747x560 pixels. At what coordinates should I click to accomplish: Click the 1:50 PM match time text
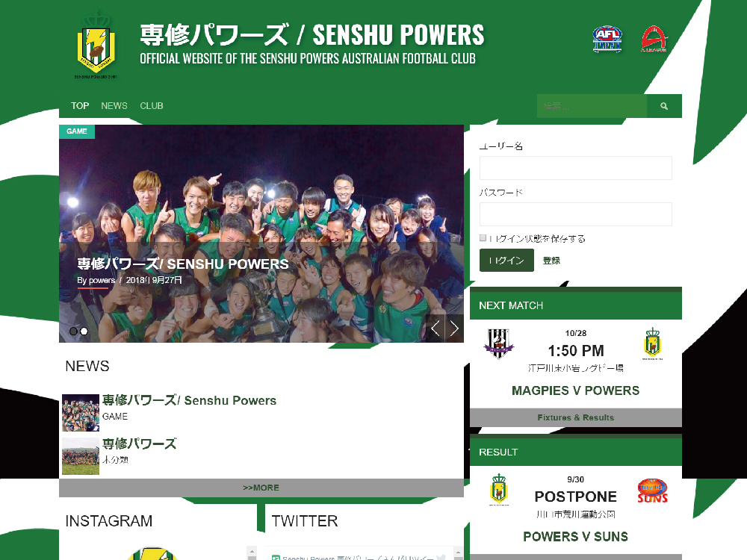click(575, 351)
